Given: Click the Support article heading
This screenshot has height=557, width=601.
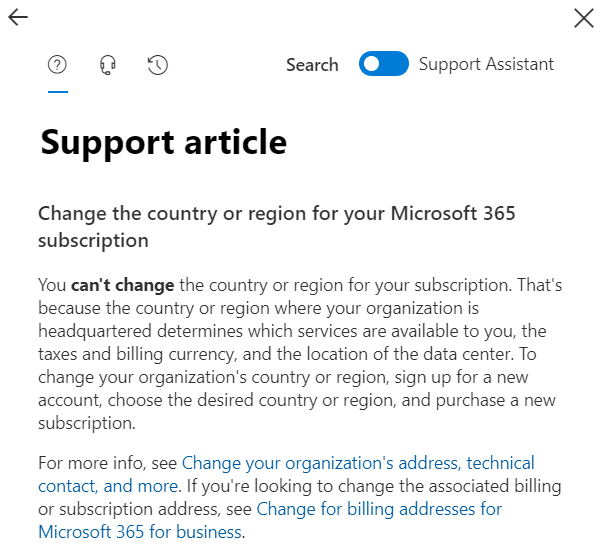Looking at the screenshot, I should 164,142.
